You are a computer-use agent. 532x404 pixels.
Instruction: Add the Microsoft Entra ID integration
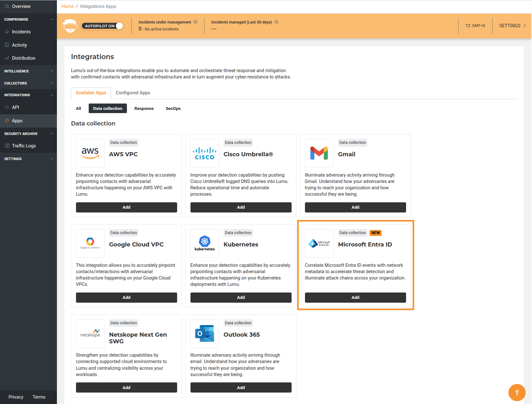point(355,298)
